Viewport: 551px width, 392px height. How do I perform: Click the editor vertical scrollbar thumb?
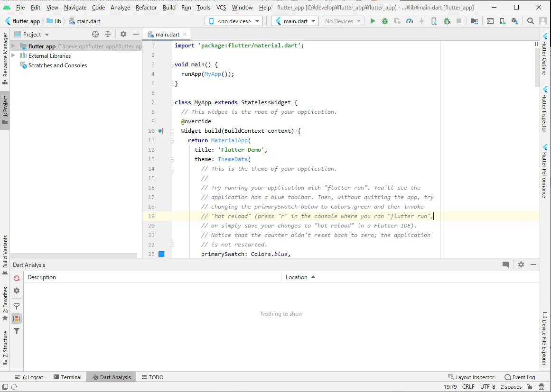(537, 68)
